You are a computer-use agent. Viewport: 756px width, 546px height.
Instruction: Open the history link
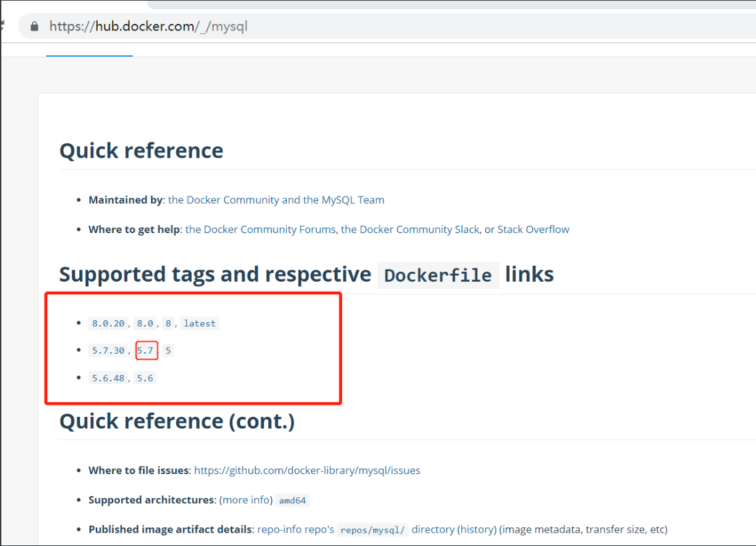(x=477, y=529)
